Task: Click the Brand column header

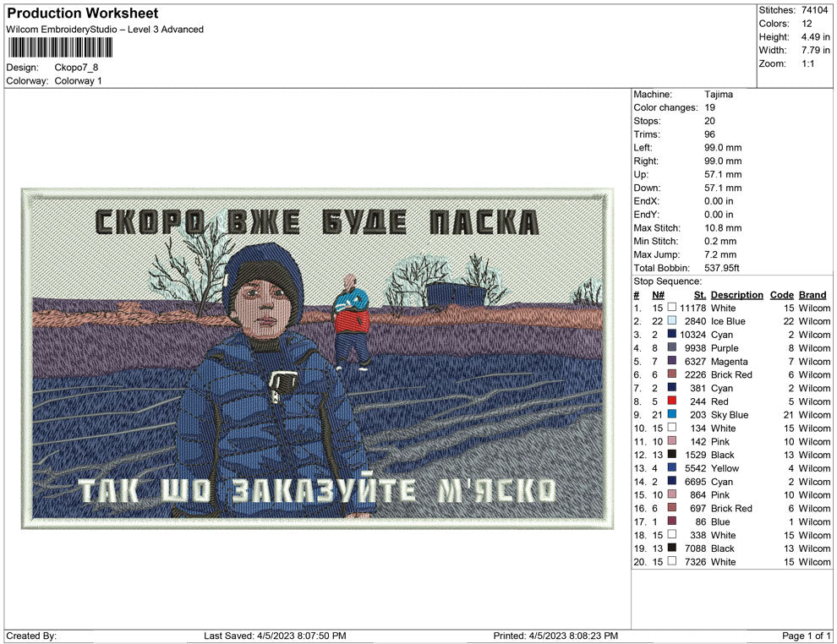Action: pyautogui.click(x=812, y=295)
